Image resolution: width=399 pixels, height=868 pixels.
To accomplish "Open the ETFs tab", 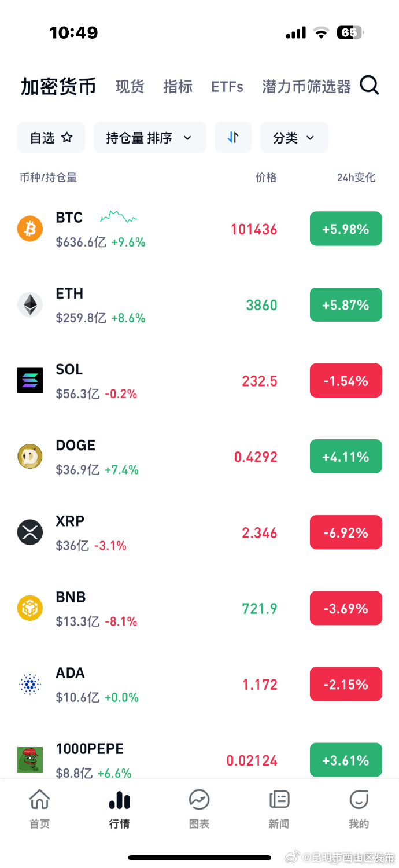I will [227, 87].
